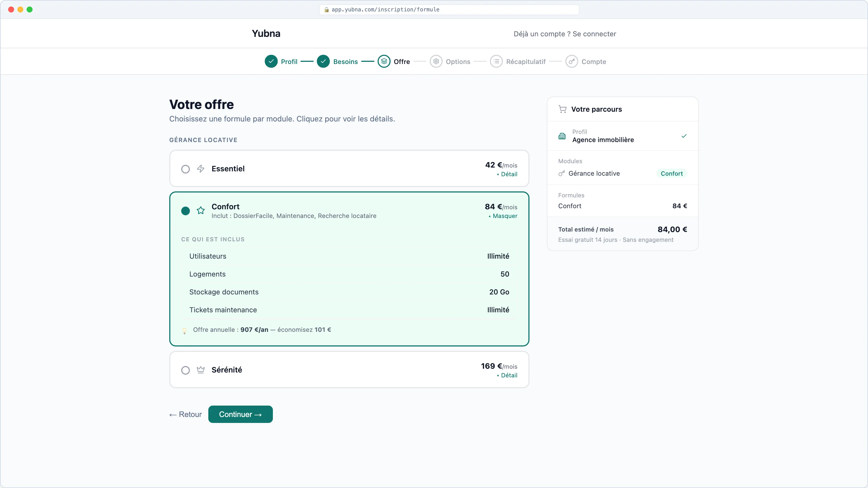Click the crown icon on Sérénité
The height and width of the screenshot is (488, 868).
pyautogui.click(x=201, y=370)
